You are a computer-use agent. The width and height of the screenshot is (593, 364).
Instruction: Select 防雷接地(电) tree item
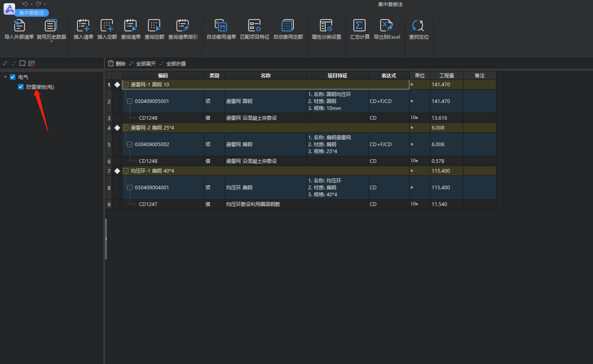click(x=40, y=87)
